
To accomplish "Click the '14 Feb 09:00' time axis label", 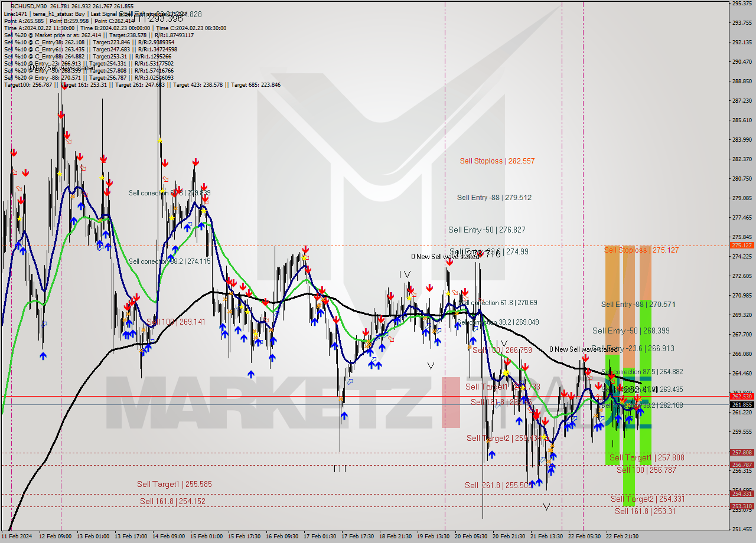I will pos(168,537).
